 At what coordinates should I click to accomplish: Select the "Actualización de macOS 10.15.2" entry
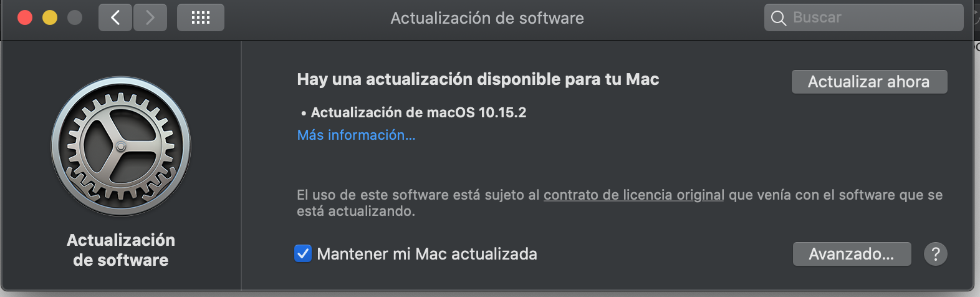(x=418, y=112)
